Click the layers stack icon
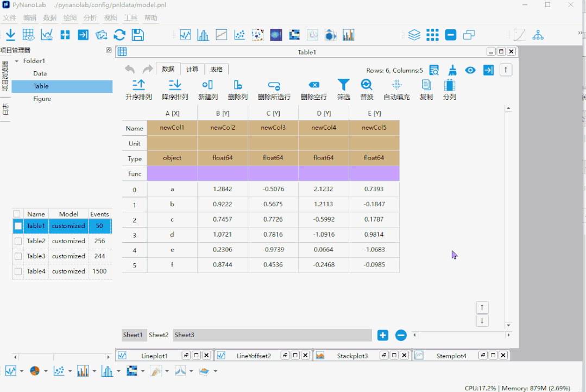Screen dimensions: 586x392 coord(414,35)
